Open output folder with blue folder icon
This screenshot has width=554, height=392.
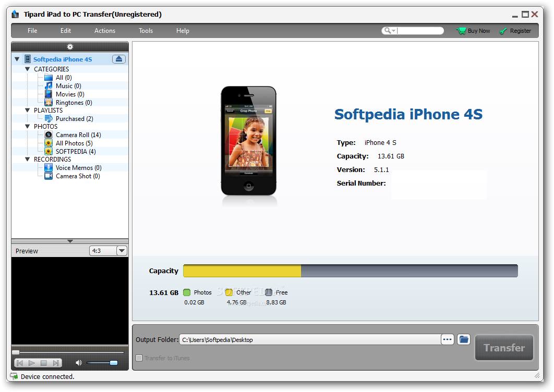point(464,340)
